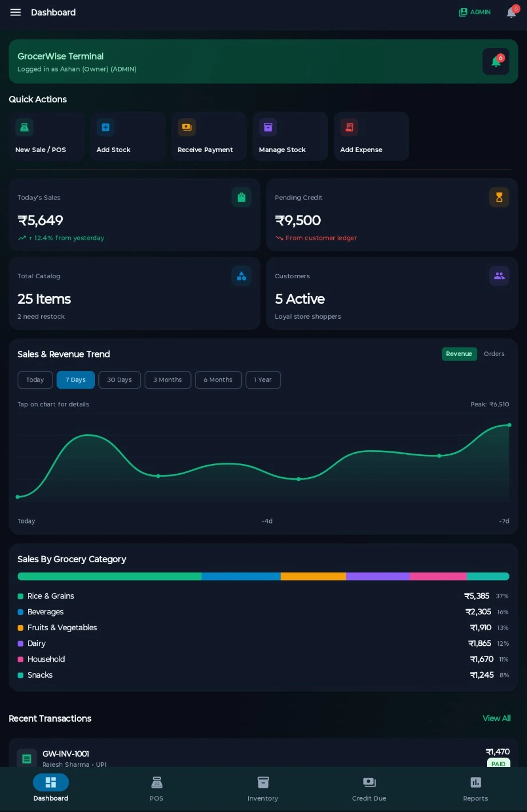The height and width of the screenshot is (812, 527).
Task: Click the 25 Items catalog value
Action: pyautogui.click(x=44, y=299)
